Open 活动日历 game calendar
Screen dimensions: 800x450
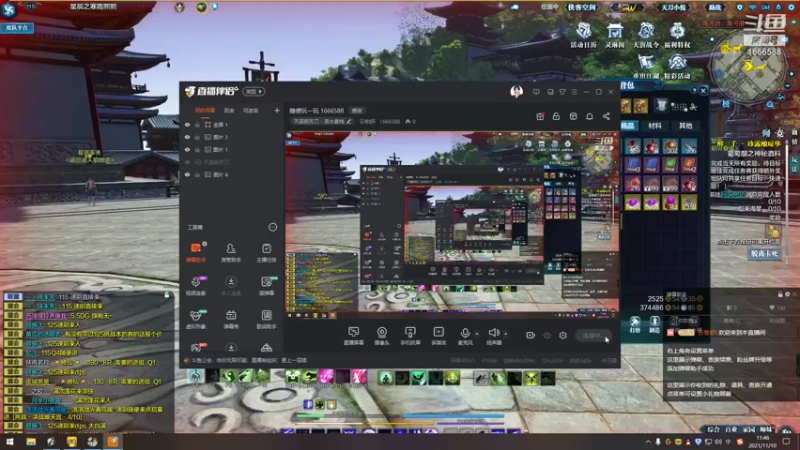pyautogui.click(x=584, y=35)
